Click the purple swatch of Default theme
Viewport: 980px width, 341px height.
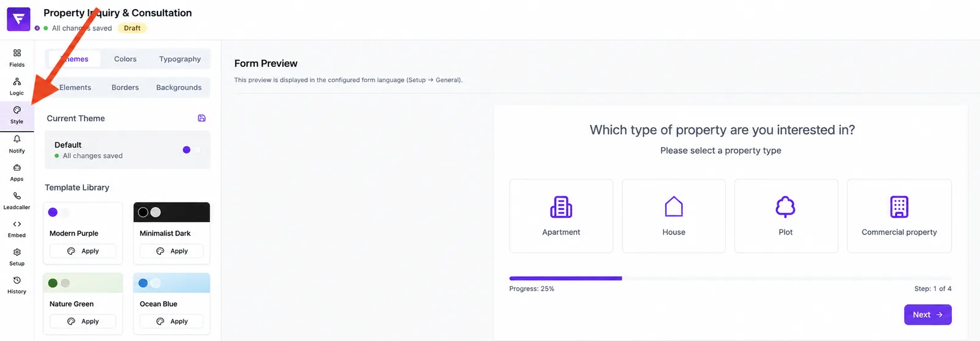pyautogui.click(x=187, y=150)
